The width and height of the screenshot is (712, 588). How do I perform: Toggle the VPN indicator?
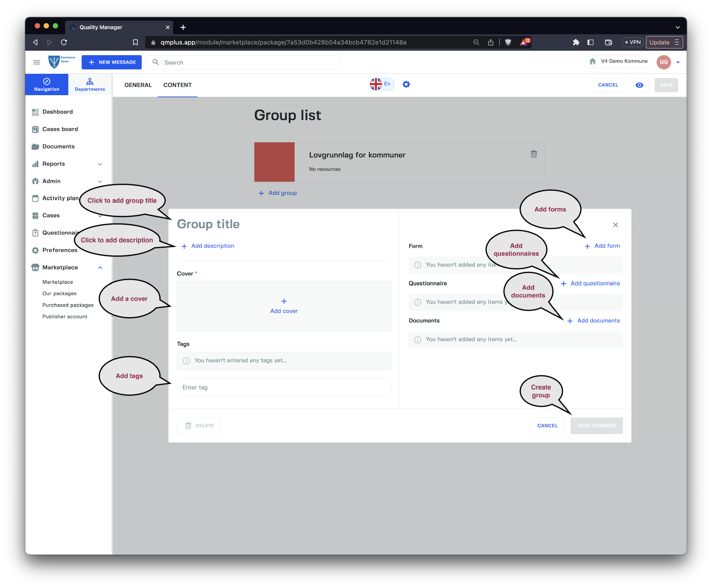coord(633,42)
